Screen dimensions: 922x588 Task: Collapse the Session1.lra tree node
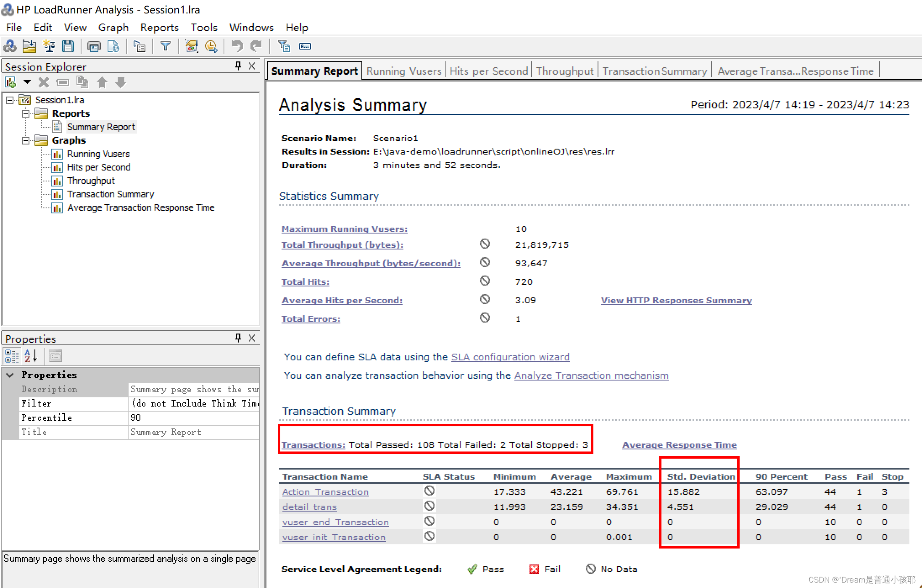10,100
